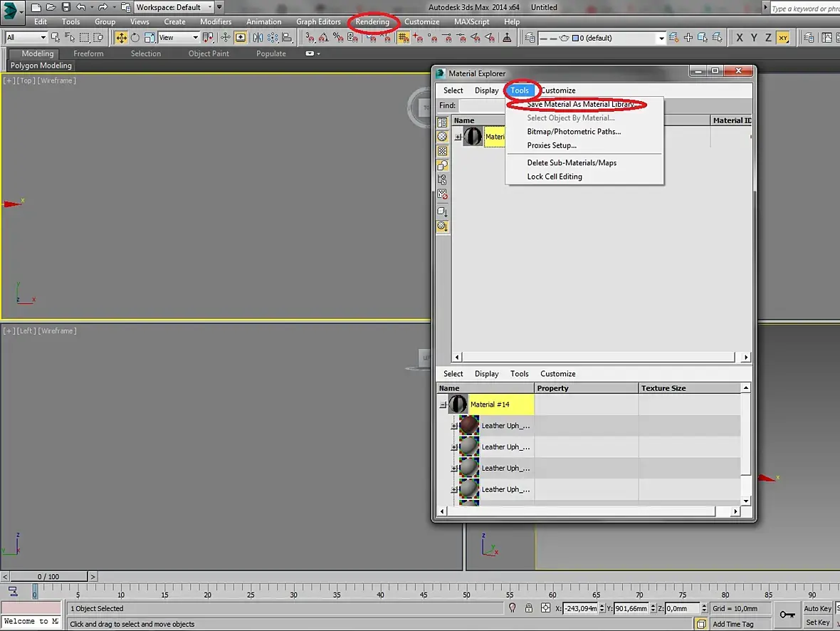This screenshot has width=840, height=631.
Task: Click the Open File icon
Action: pyautogui.click(x=51, y=7)
